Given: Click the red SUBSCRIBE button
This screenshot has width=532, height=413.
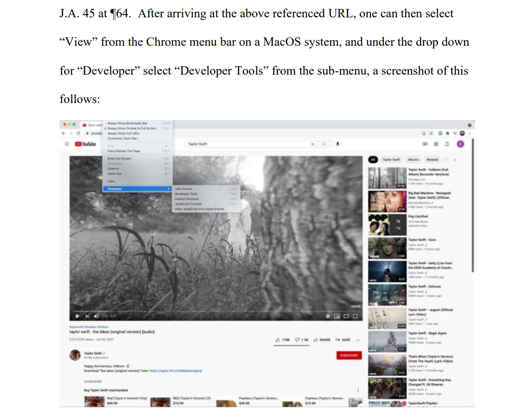Looking at the screenshot, I should coord(349,355).
